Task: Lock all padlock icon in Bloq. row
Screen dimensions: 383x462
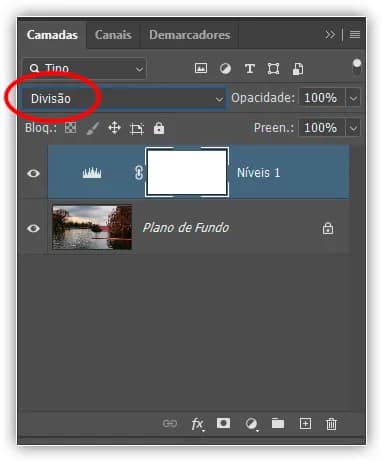Action: point(159,128)
